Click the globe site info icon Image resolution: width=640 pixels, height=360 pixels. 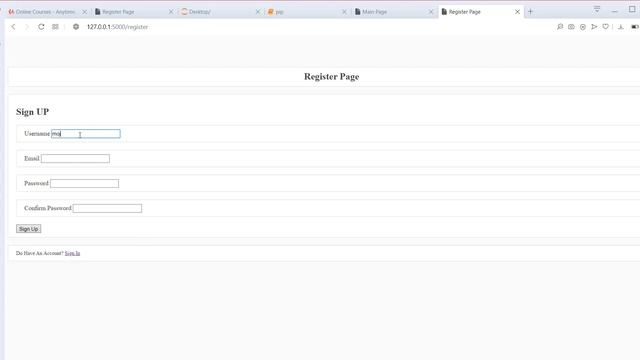(76, 27)
